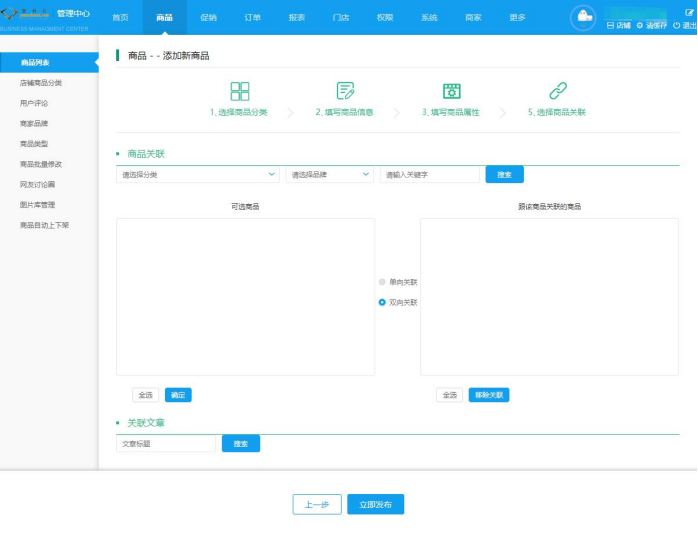Open the 更多 top menu
The image size is (698, 533).
[x=517, y=18]
